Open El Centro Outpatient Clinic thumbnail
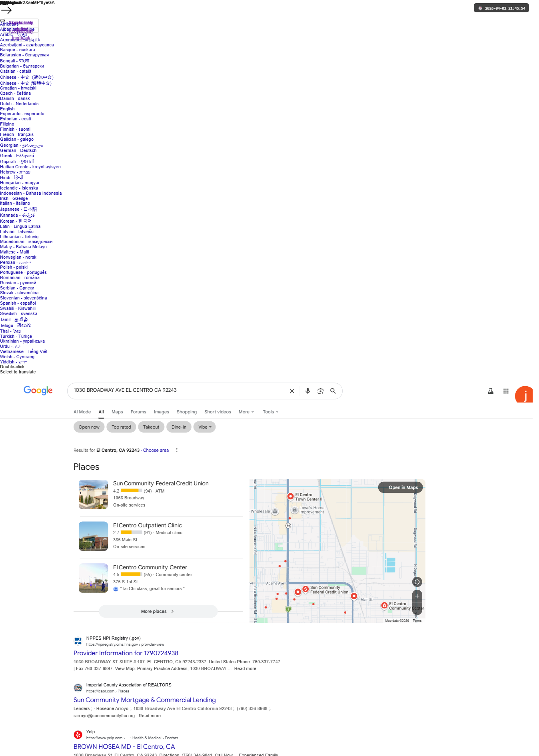 click(x=93, y=536)
